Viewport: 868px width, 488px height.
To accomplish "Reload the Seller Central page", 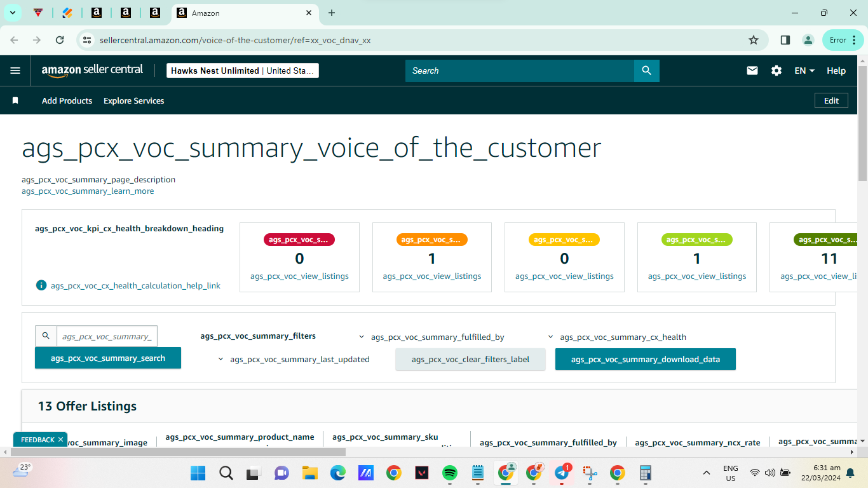I will (60, 40).
